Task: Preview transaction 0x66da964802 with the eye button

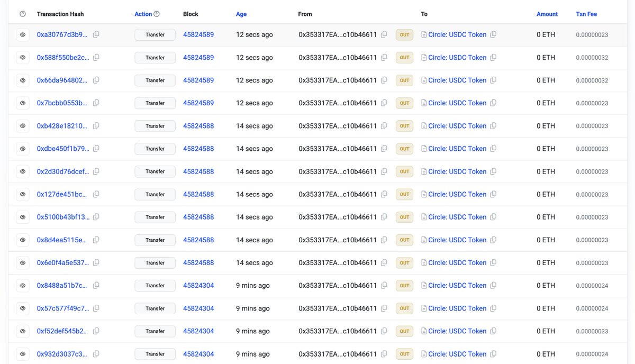Action: click(x=23, y=80)
